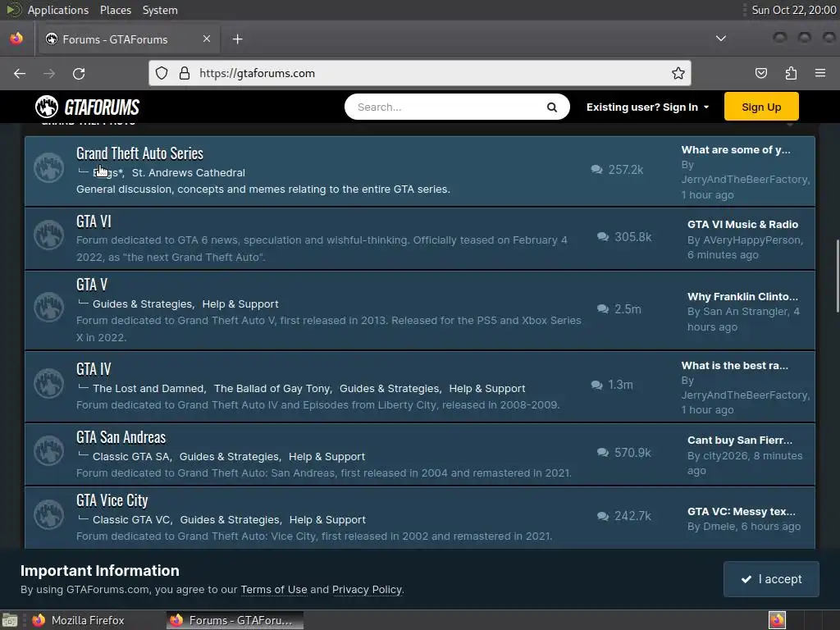The height and width of the screenshot is (630, 840).
Task: Click the GTA IV forum status icon
Action: pyautogui.click(x=48, y=384)
